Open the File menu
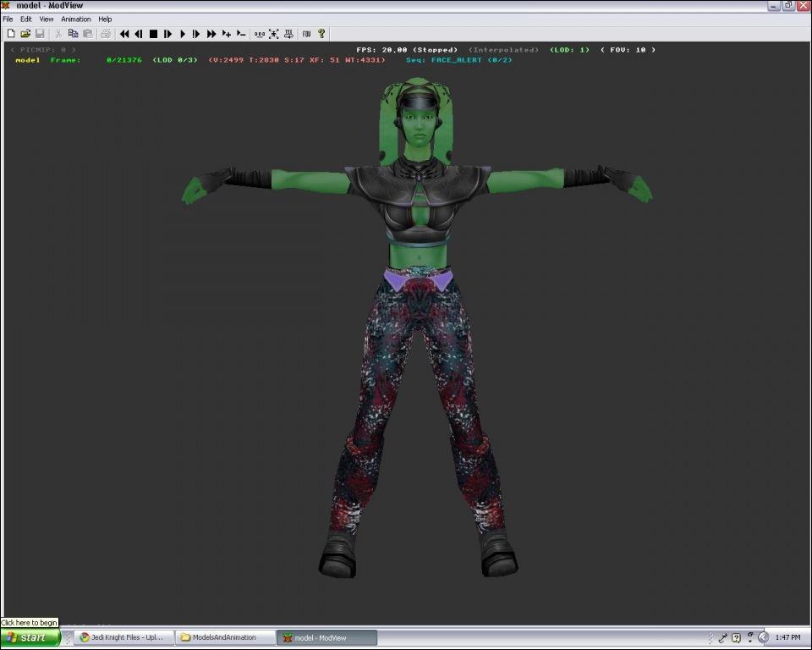Screen dimensions: 812x650 click(x=8, y=19)
